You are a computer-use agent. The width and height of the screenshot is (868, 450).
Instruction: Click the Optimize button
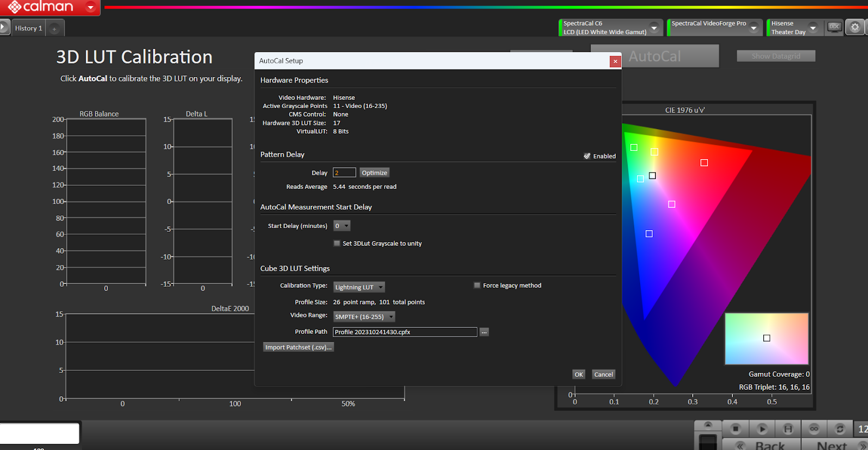[374, 173]
